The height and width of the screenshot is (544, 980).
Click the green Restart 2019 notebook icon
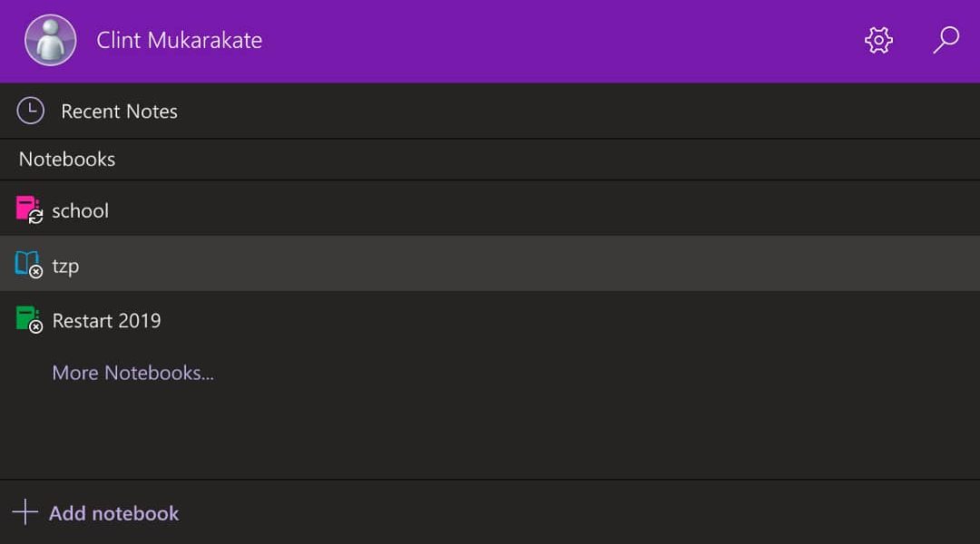25,317
